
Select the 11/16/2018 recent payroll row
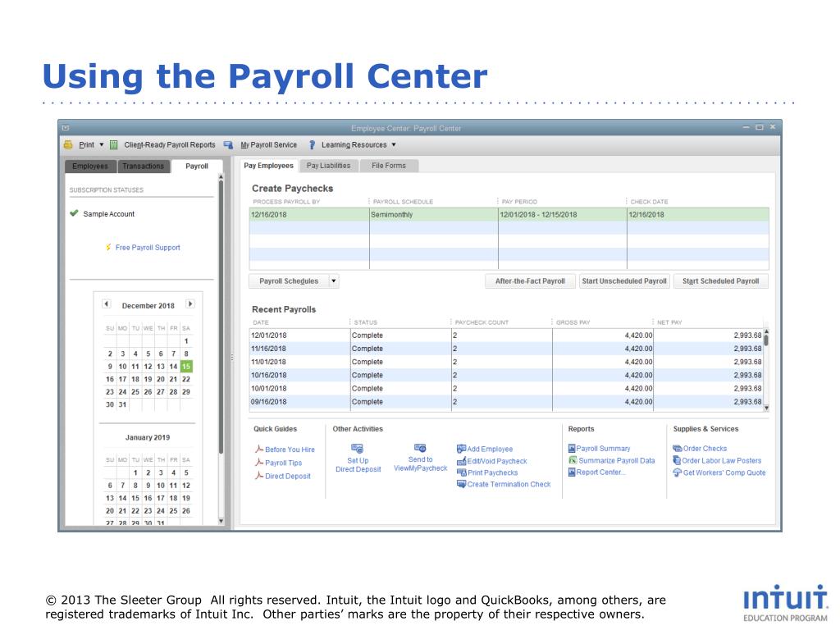coord(506,348)
